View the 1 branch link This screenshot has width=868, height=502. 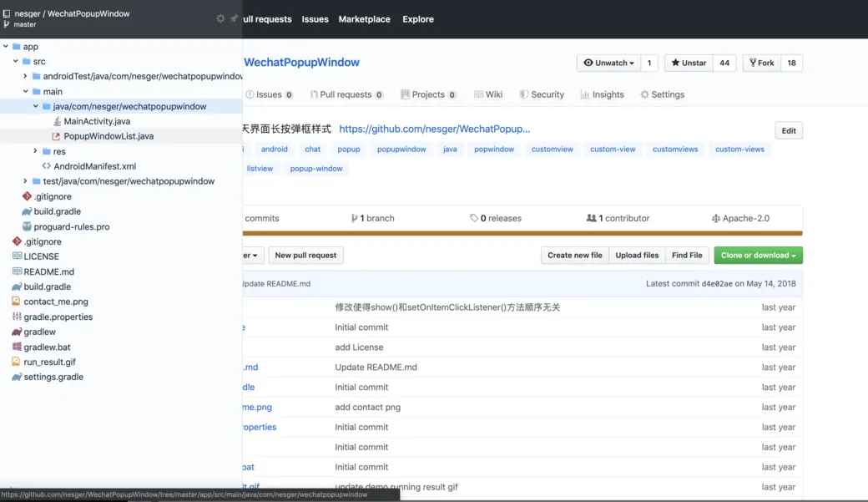pyautogui.click(x=372, y=218)
